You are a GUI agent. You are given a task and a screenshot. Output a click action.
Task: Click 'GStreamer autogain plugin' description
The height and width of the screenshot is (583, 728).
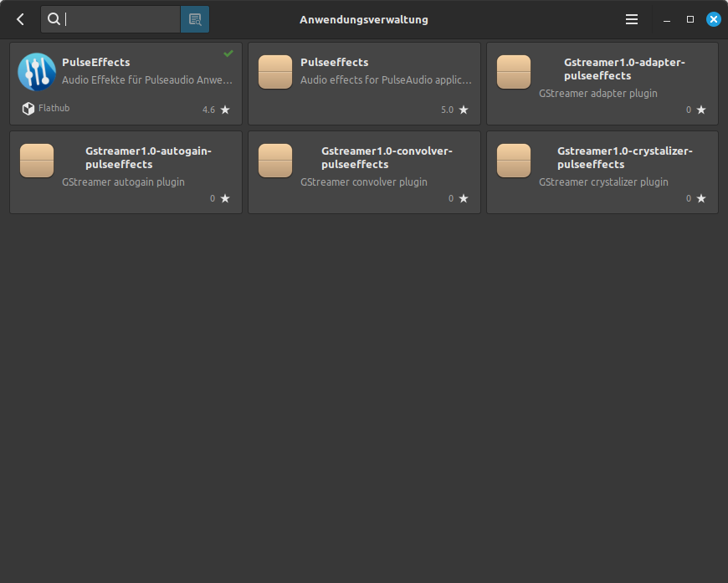123,182
